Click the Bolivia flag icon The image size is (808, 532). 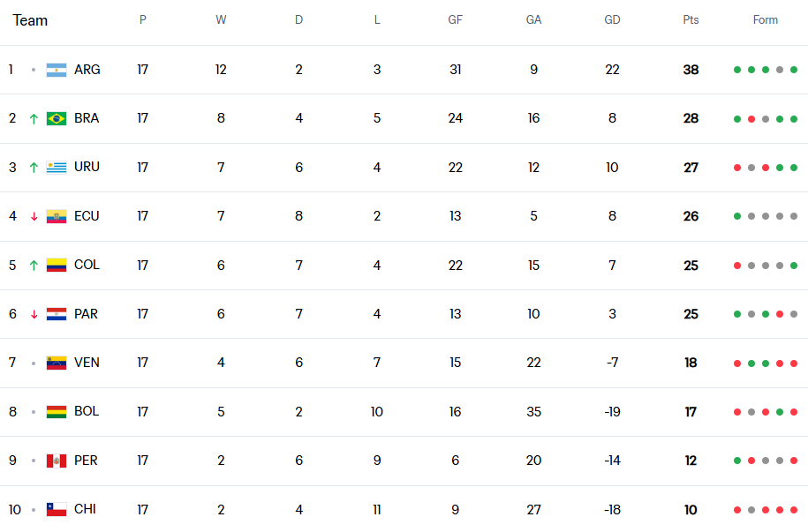[x=57, y=412]
